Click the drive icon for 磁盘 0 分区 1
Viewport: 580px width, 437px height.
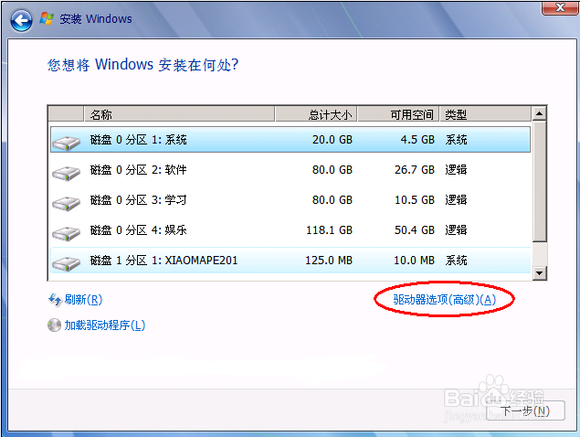tap(66, 142)
